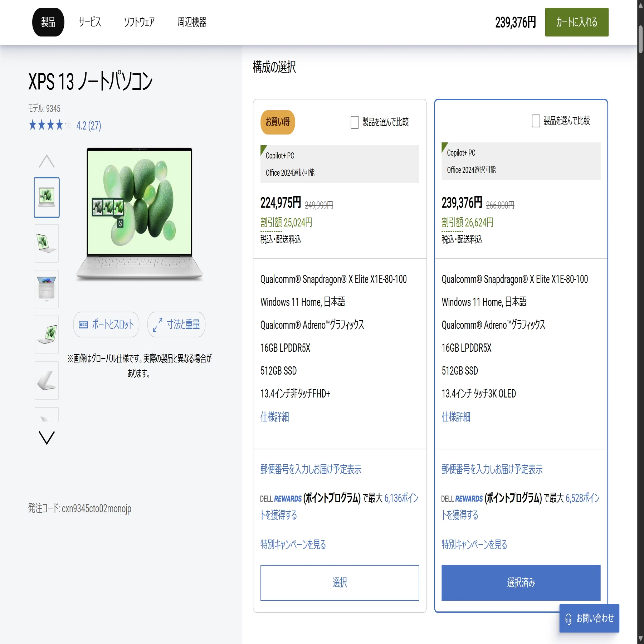Check compare box on 239,376円 configuration
This screenshot has width=644, height=644.
coord(536,121)
